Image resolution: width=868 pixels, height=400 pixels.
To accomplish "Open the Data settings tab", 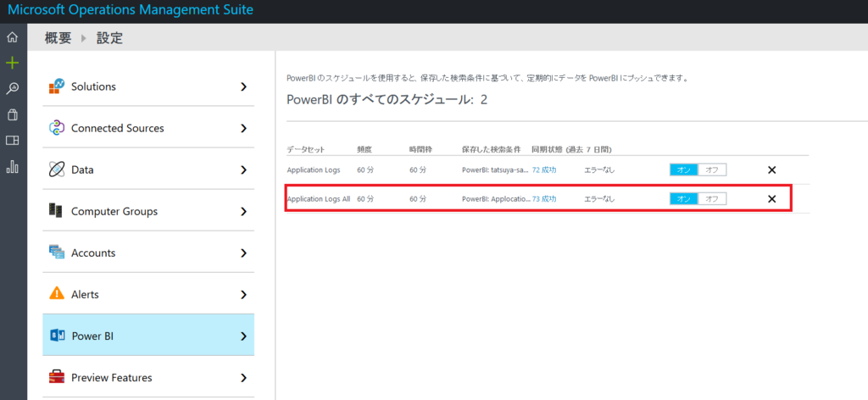I will [x=148, y=169].
